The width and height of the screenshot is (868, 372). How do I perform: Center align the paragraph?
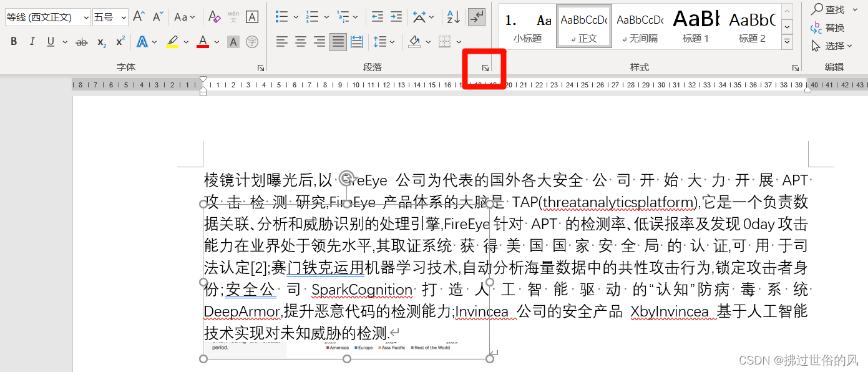[301, 42]
